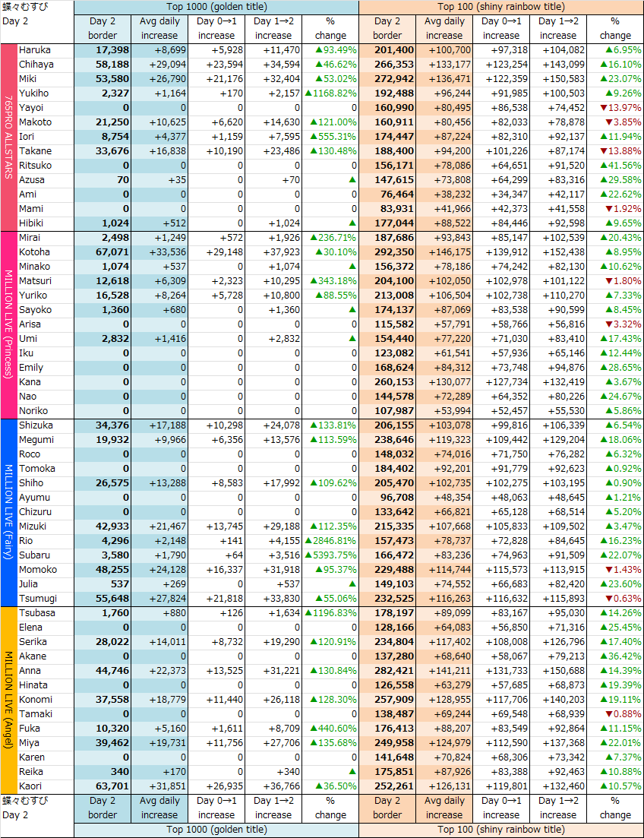Select Shiho's 109.62% change value
Screen dimensions: 644x838
click(330, 483)
